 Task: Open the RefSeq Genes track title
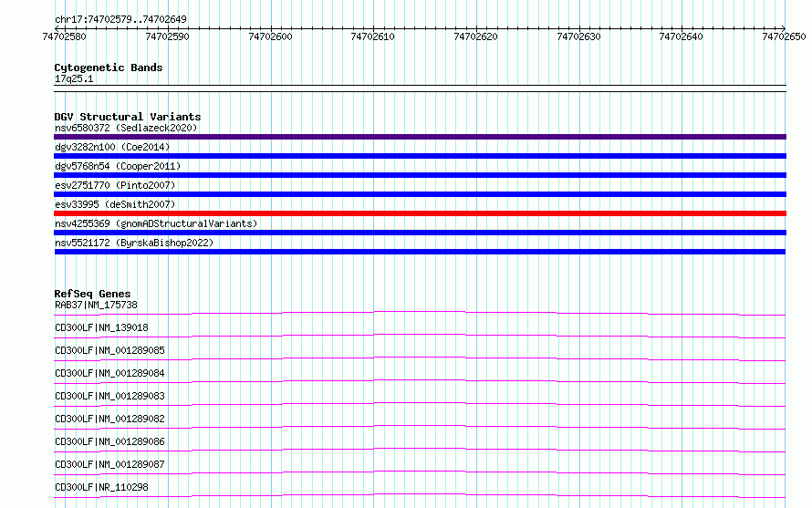[92, 294]
